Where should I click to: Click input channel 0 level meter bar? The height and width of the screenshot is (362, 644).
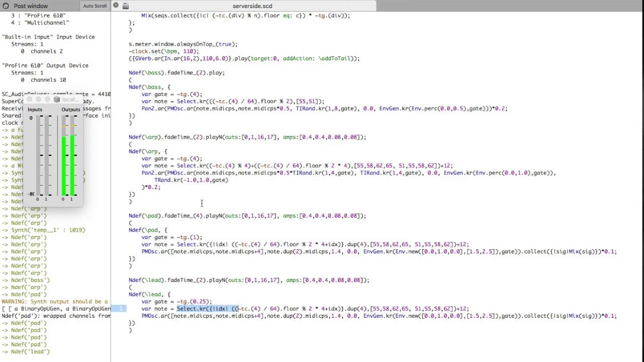[x=38, y=155]
